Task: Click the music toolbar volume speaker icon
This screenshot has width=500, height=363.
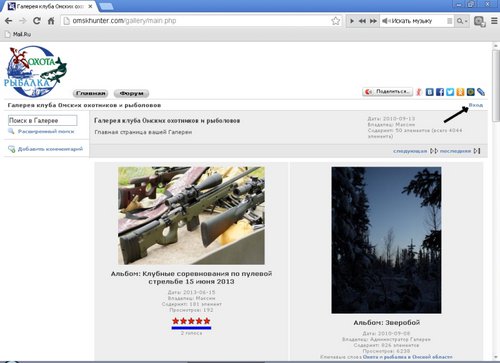Action: click(x=386, y=21)
